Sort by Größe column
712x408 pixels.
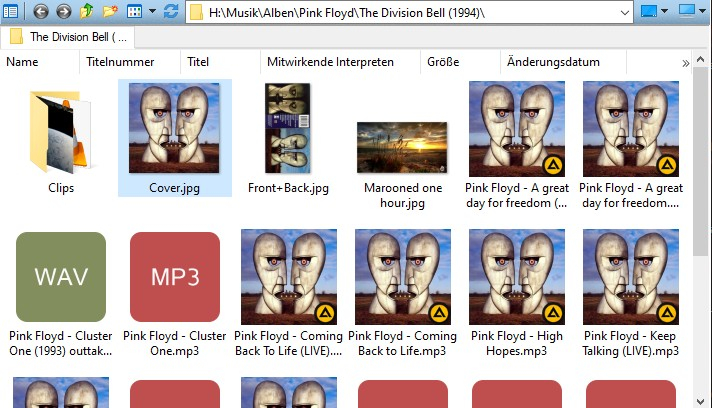pos(460,62)
